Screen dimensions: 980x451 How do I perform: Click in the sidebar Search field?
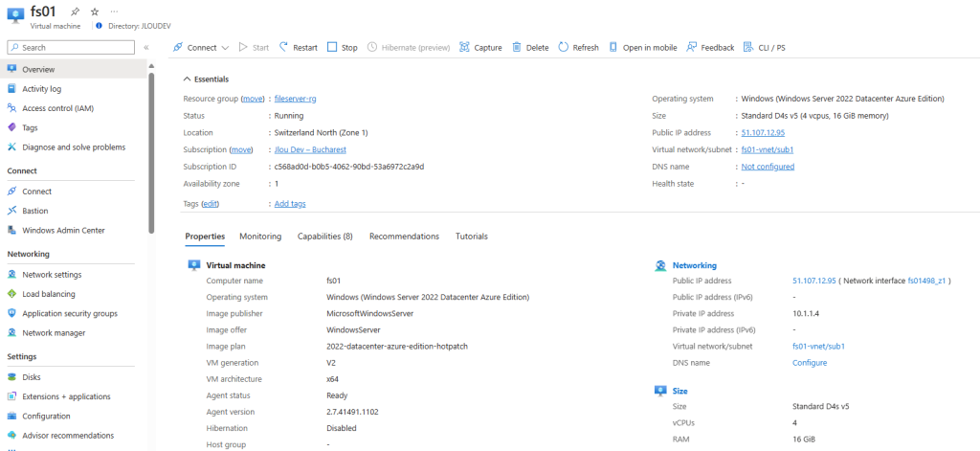(x=71, y=48)
